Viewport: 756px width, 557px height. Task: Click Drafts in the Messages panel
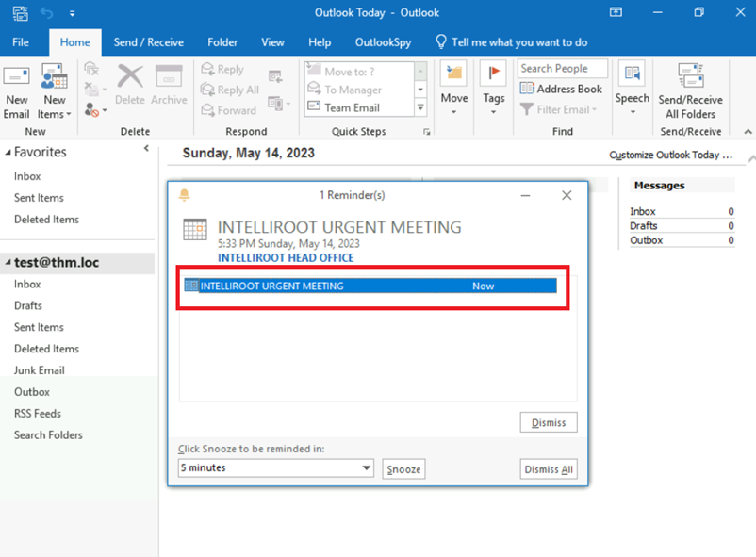click(643, 225)
